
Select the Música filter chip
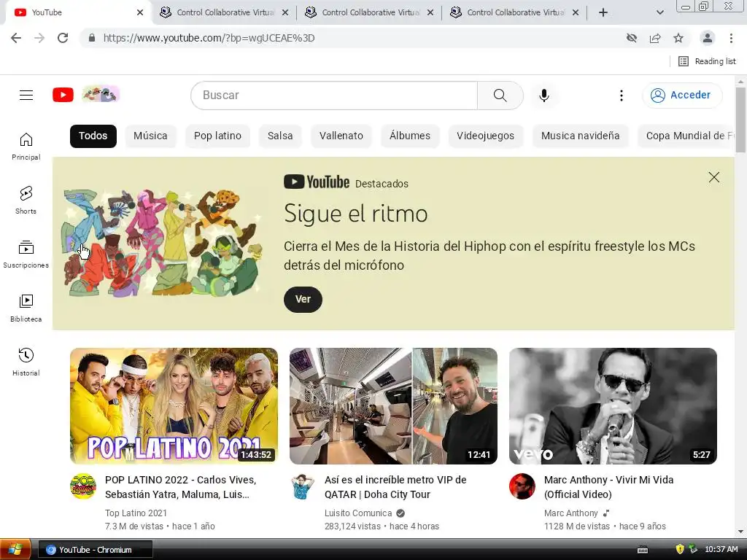(150, 136)
